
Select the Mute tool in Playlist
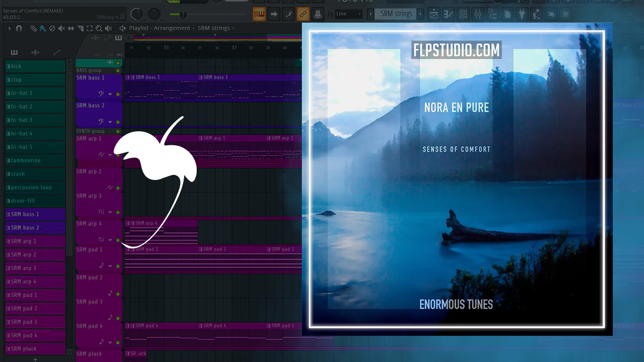[61, 28]
